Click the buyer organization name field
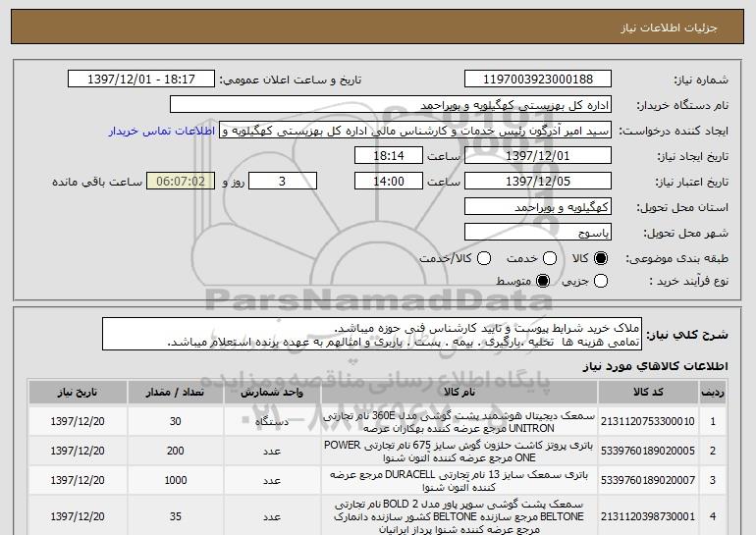This screenshot has width=756, height=535. point(391,105)
